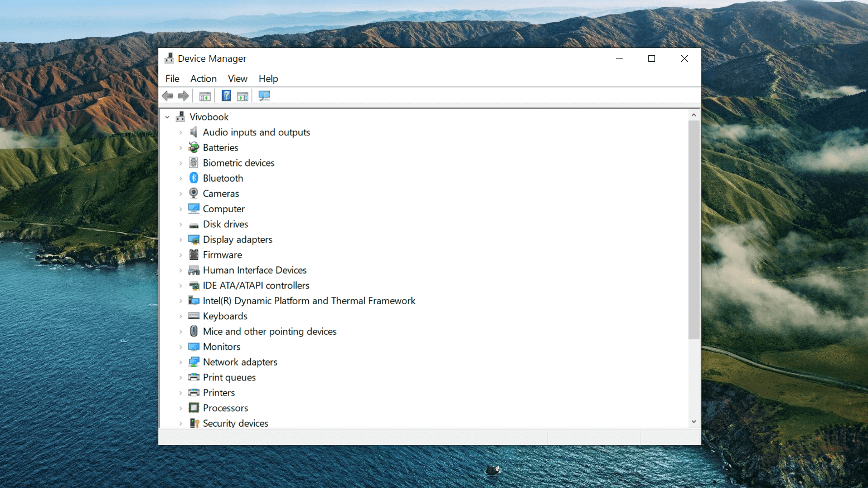Click the Cameras webcam icon

(x=193, y=193)
